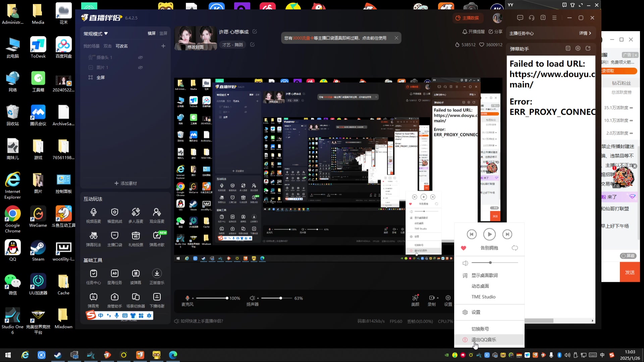Open 任务中心 task center tool

pyautogui.click(x=94, y=277)
